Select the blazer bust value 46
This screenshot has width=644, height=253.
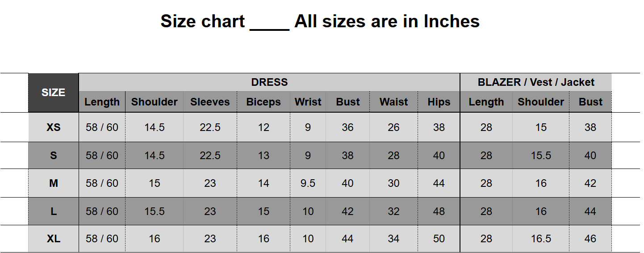tap(590, 239)
